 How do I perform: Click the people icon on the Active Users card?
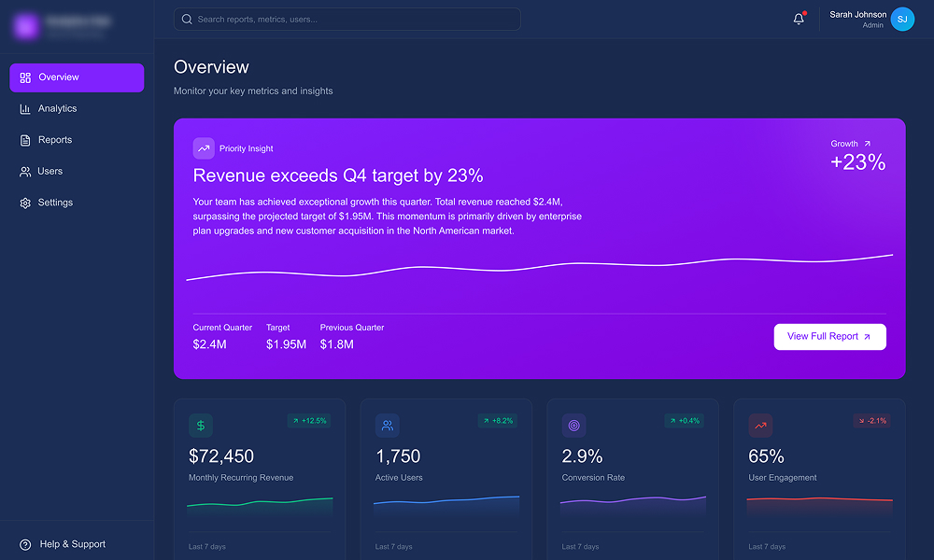[x=388, y=425]
